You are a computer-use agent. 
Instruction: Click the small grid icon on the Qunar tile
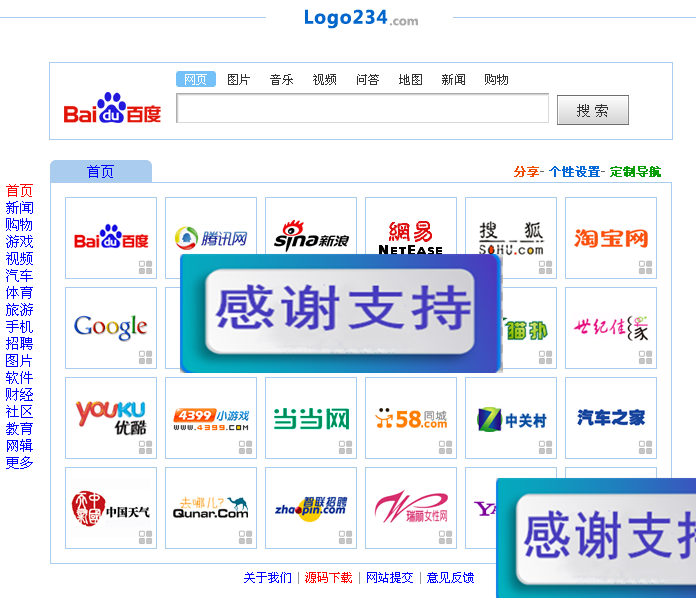coord(245,537)
